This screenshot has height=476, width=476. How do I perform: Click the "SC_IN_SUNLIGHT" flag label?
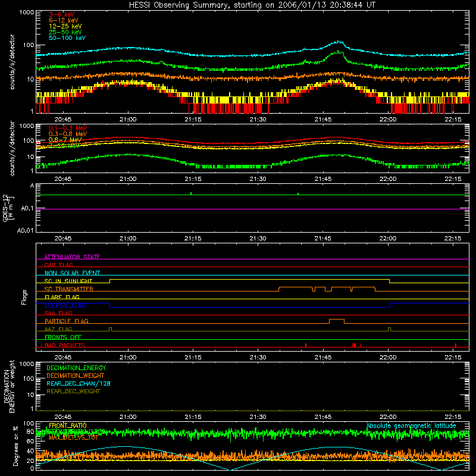68,281
